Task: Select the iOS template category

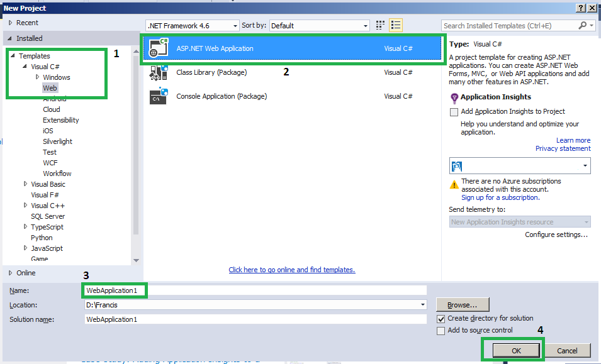Action: tap(48, 131)
